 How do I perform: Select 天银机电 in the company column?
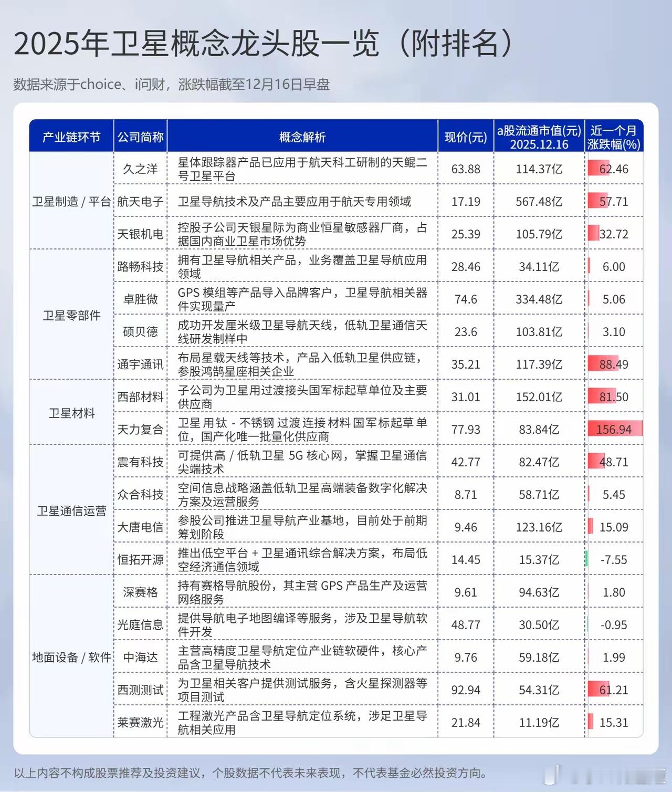tap(140, 233)
